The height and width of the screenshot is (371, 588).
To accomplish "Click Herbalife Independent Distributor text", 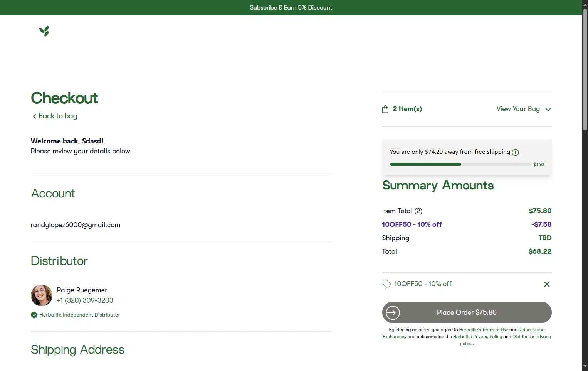I will [80, 315].
